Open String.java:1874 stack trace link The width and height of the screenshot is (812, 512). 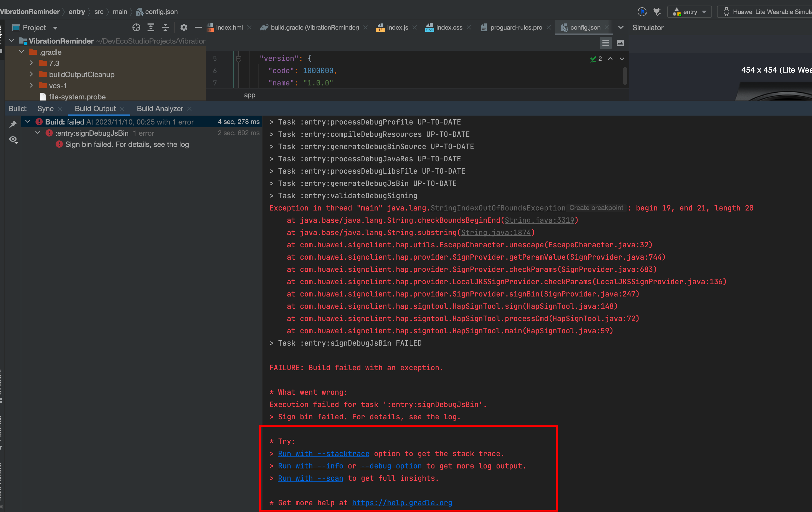pyautogui.click(x=496, y=233)
